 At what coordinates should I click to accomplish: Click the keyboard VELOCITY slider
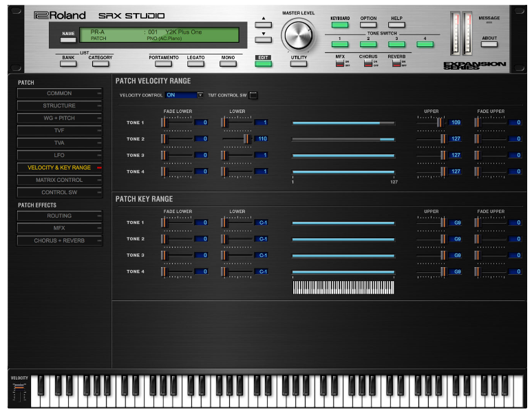point(19,392)
